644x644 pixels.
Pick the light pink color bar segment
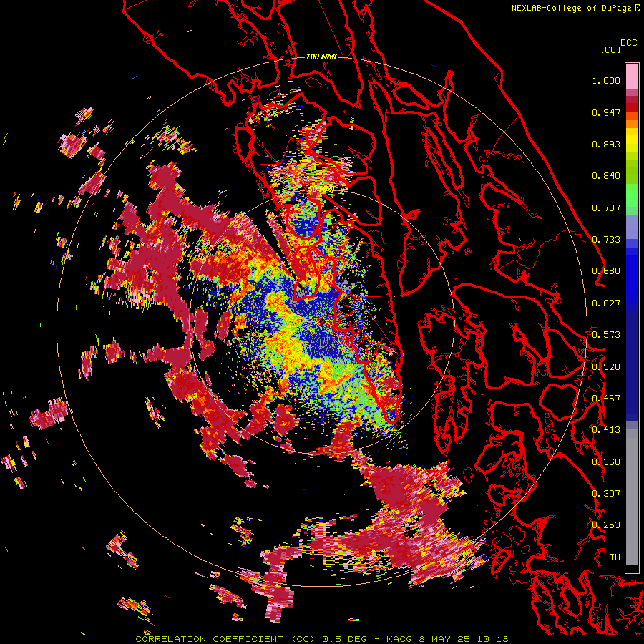[632, 77]
